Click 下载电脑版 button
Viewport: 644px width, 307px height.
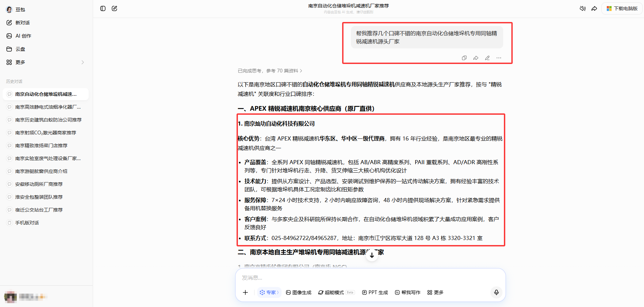(622, 8)
